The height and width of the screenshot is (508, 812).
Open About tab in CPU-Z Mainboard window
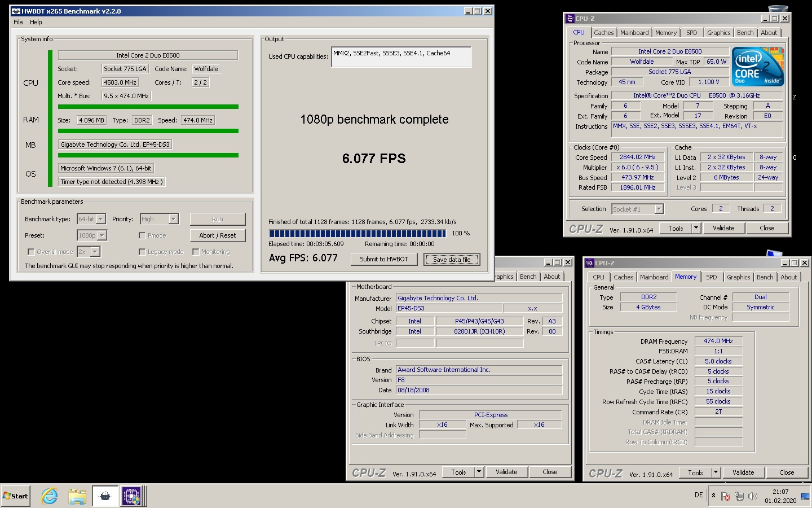[552, 277]
